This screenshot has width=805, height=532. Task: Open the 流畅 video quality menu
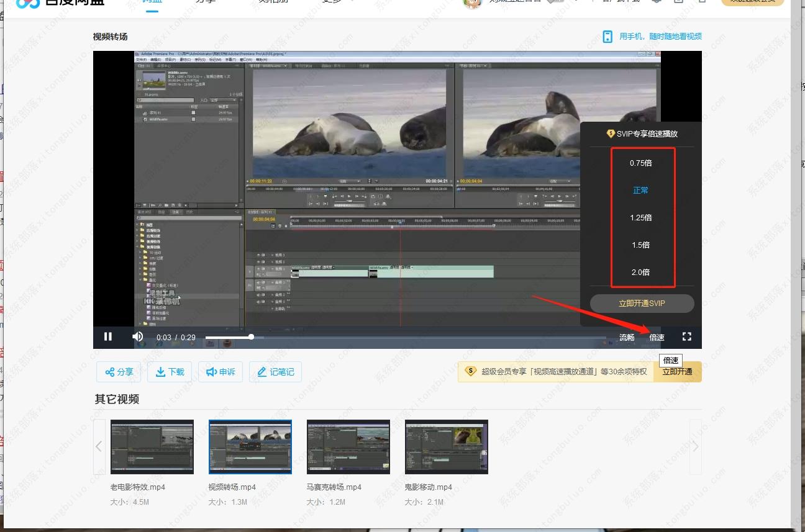click(627, 337)
